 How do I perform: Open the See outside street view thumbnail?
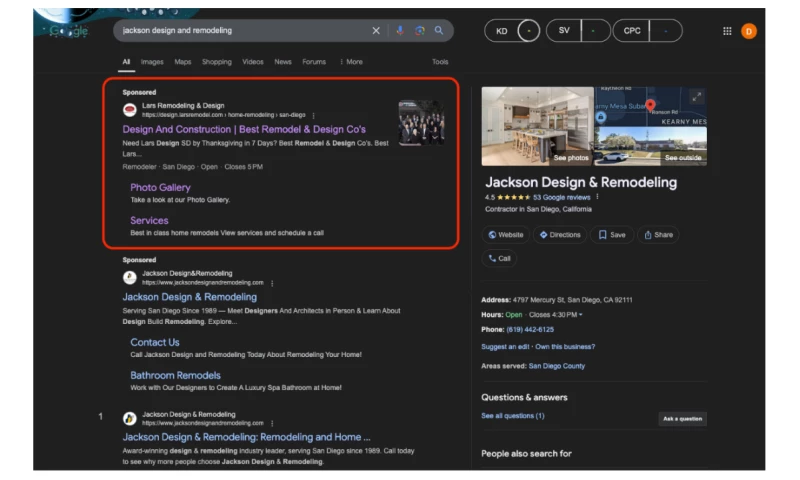[651, 146]
